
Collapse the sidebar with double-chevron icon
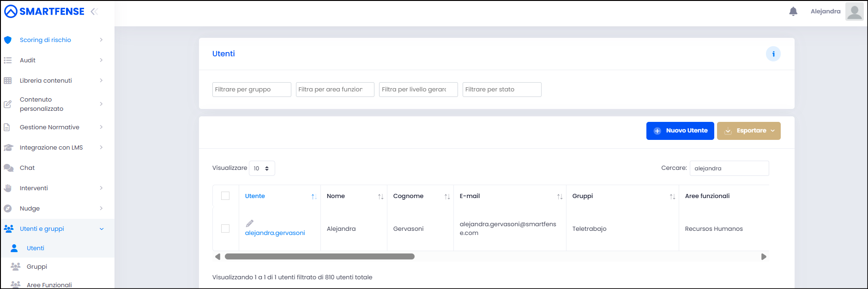click(95, 12)
